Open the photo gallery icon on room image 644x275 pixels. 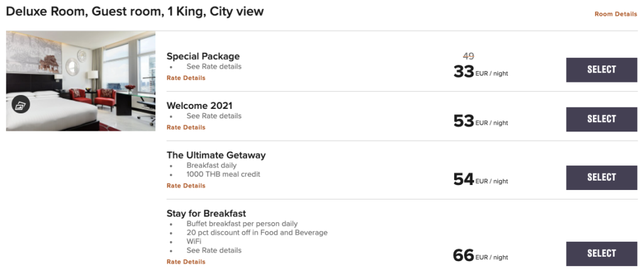[x=21, y=105]
